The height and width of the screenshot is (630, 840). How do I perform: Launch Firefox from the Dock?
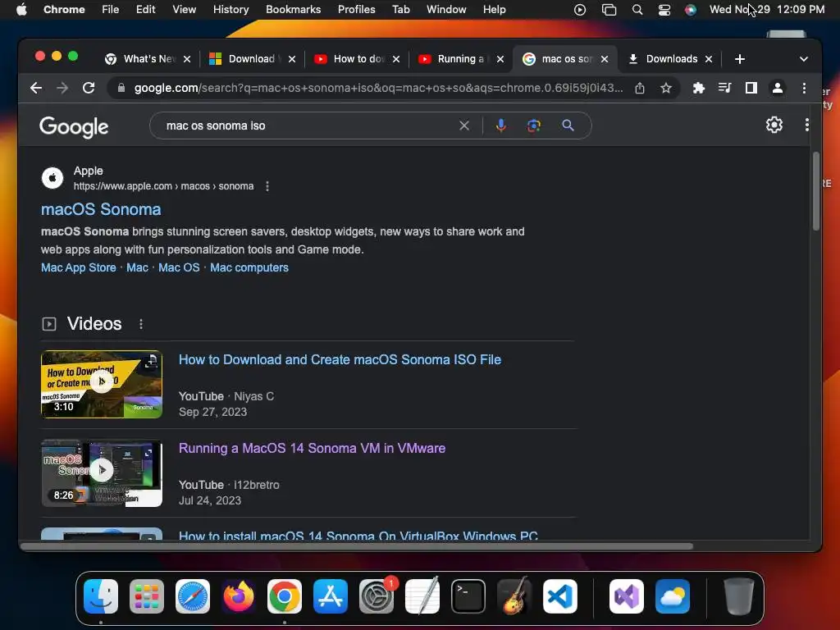click(239, 596)
